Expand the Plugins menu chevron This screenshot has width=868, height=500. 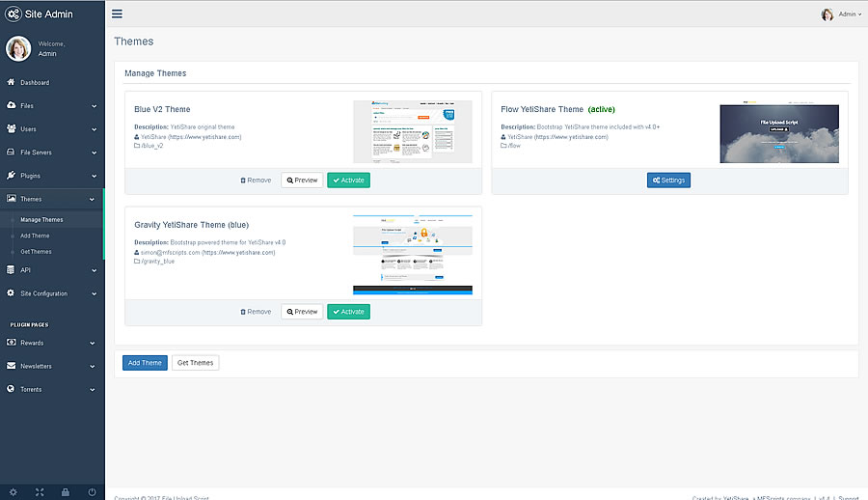pos(94,176)
